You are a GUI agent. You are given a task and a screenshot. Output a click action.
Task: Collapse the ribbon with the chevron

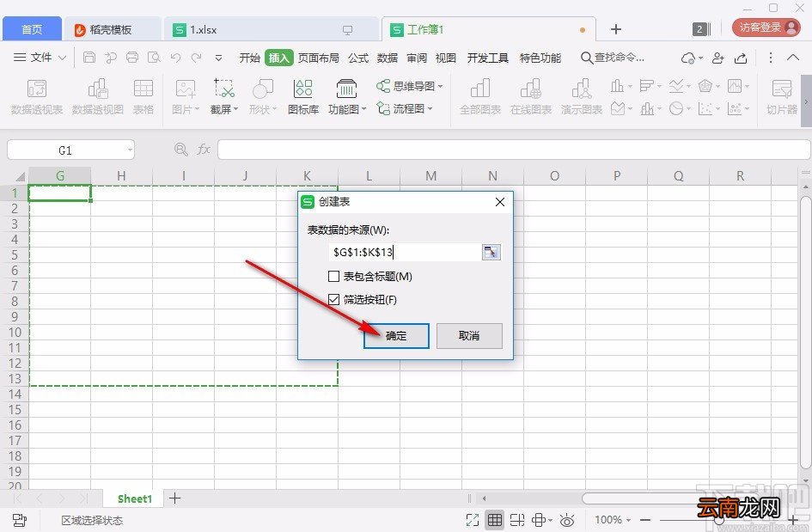(793, 58)
